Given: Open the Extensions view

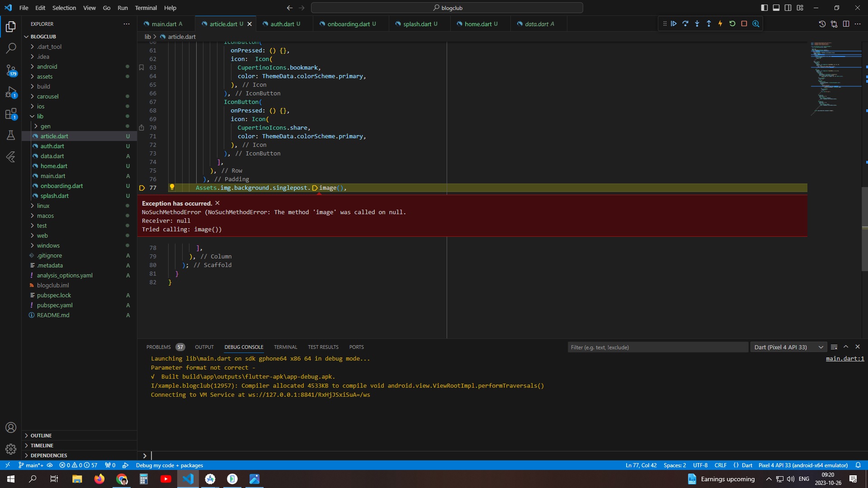Looking at the screenshot, I should coord(11,114).
